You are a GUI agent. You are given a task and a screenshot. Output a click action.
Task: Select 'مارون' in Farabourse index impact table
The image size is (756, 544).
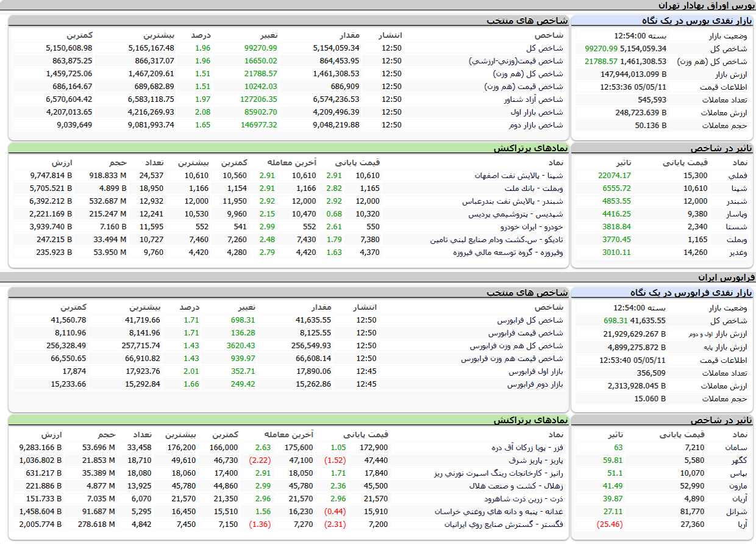pos(737,486)
